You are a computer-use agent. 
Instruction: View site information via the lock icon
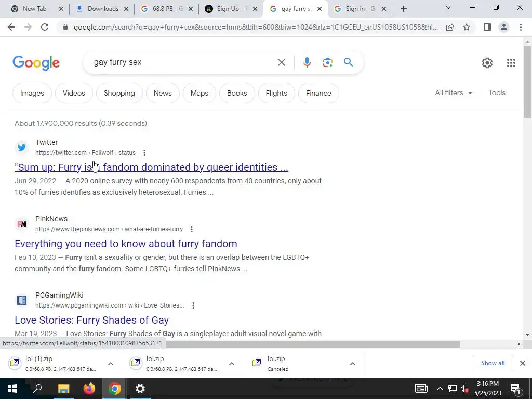(65, 27)
